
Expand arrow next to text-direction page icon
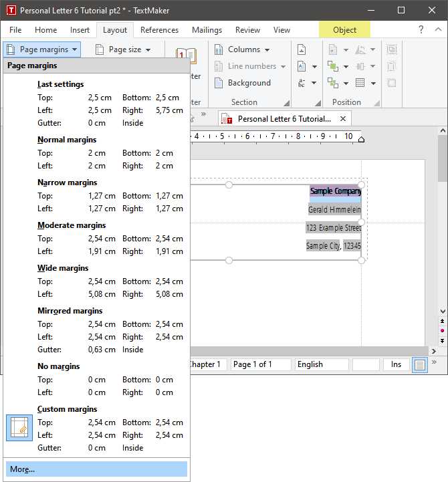click(x=314, y=66)
